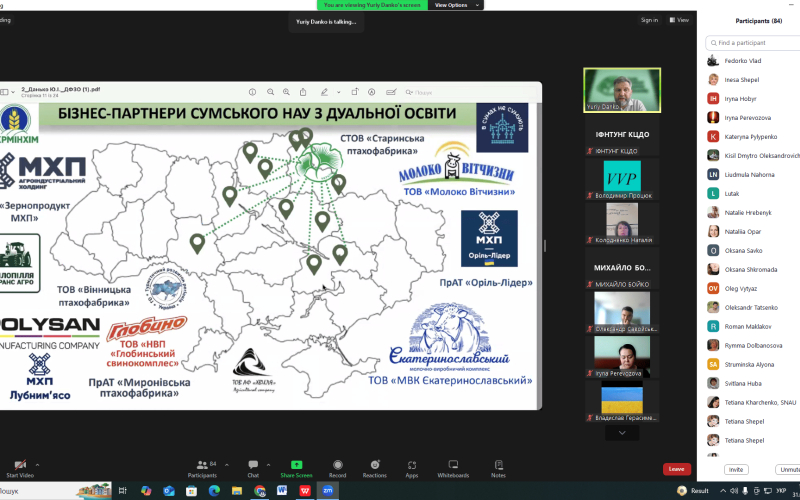The image size is (800, 500).
Task: Open the Notes icon
Action: 498,465
